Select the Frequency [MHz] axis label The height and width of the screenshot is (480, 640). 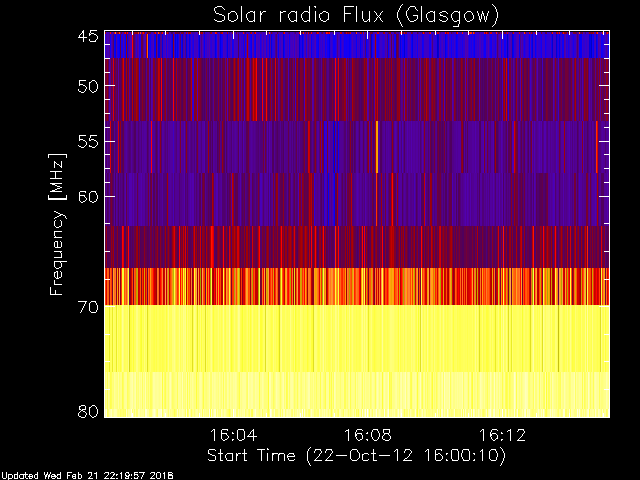[x=57, y=224]
